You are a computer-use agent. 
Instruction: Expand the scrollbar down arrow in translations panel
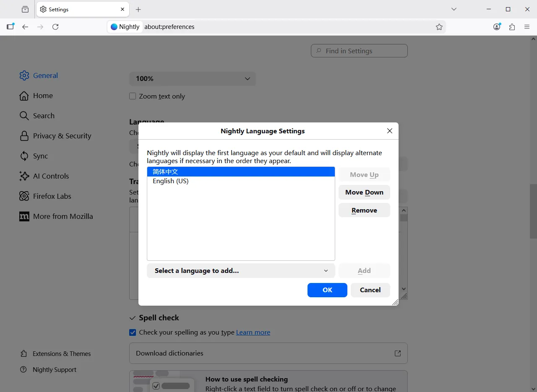tap(404, 288)
